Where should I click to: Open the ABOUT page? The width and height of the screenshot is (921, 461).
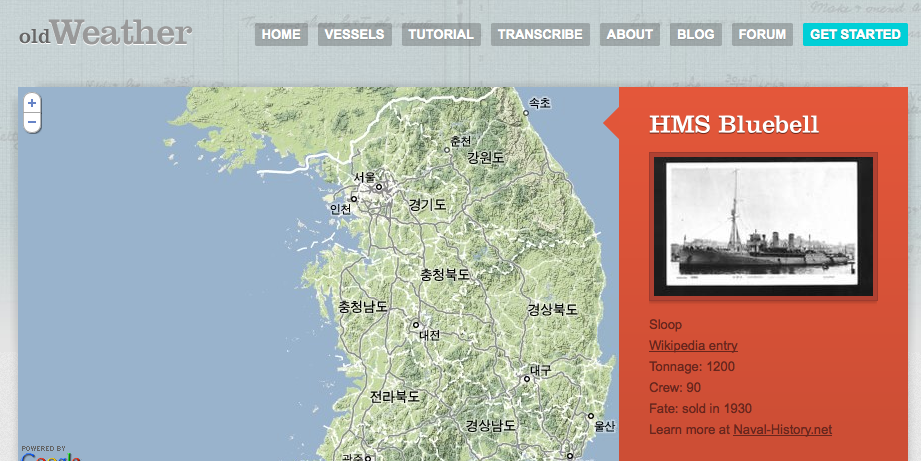click(x=630, y=35)
